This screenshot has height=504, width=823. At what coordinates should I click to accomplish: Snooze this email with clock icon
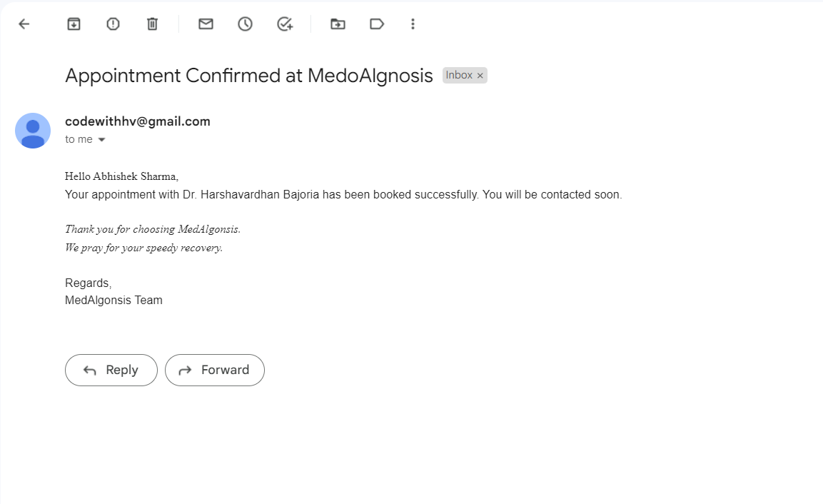(x=245, y=24)
